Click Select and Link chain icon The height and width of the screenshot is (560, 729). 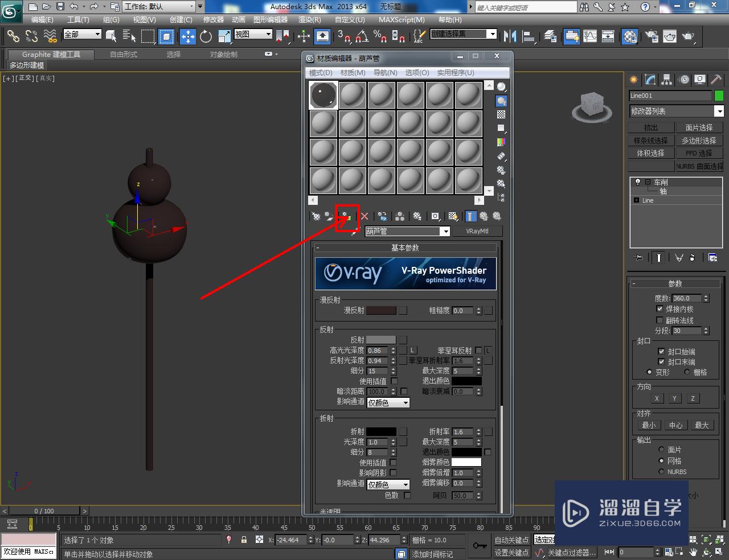tap(13, 36)
